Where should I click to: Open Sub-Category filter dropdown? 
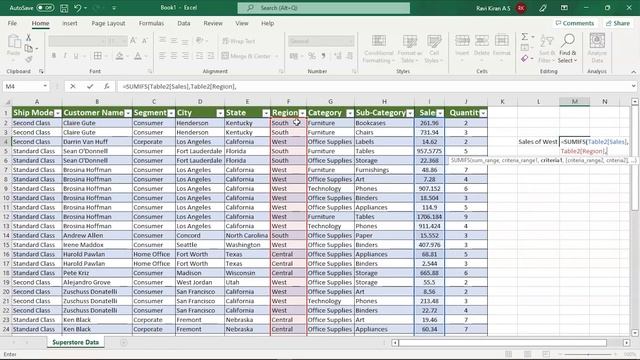coord(410,113)
